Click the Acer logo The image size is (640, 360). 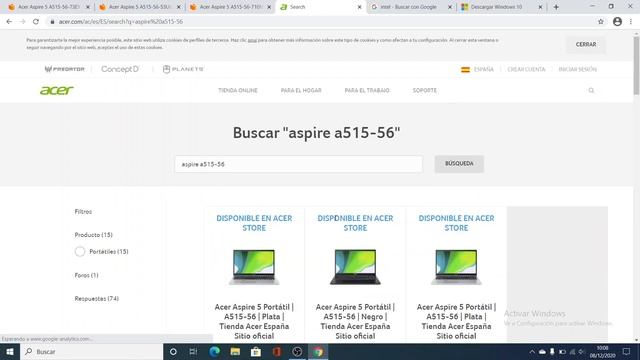tap(57, 90)
